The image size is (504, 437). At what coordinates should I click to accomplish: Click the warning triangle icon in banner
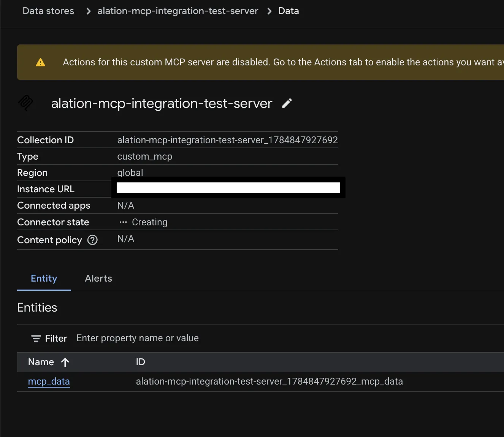[40, 62]
